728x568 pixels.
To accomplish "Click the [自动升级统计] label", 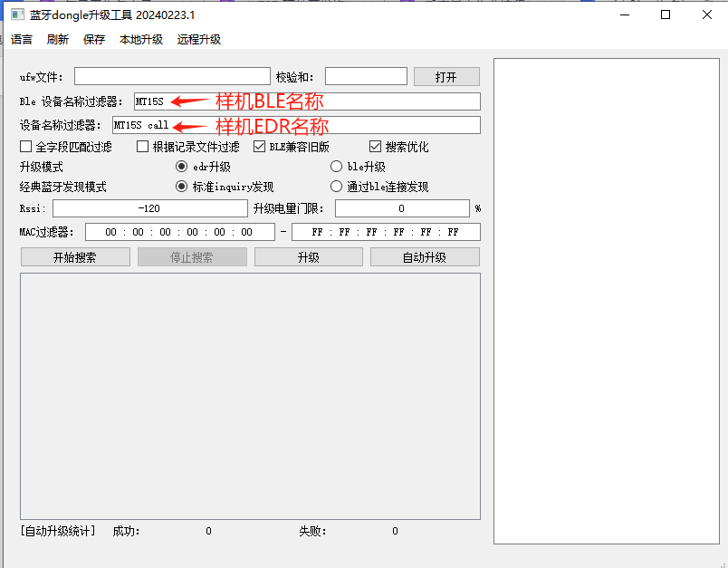I will click(58, 531).
